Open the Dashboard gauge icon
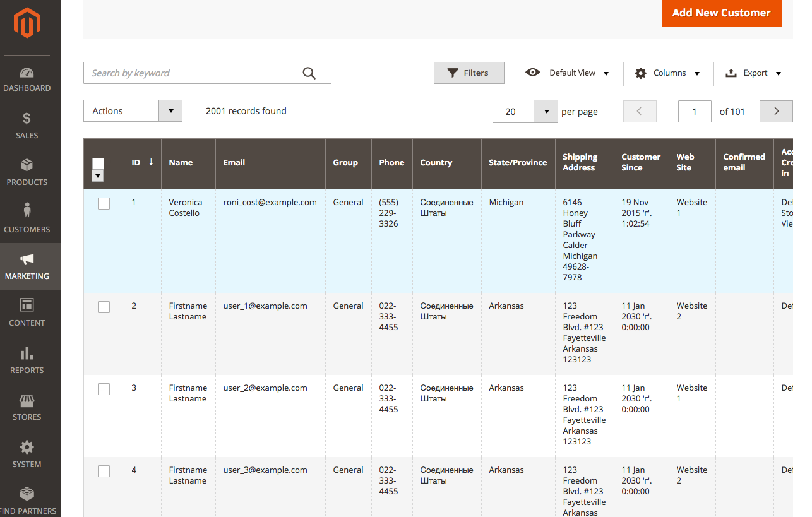Image resolution: width=812 pixels, height=517 pixels. 27,73
